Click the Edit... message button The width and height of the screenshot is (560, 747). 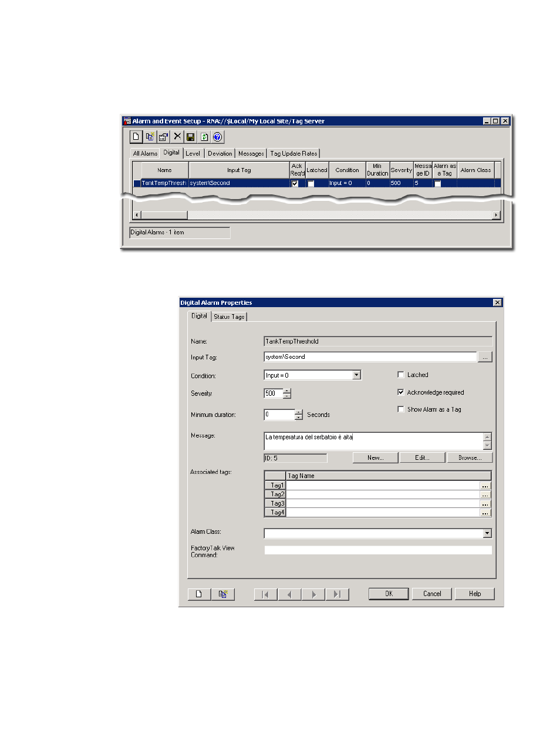[423, 457]
